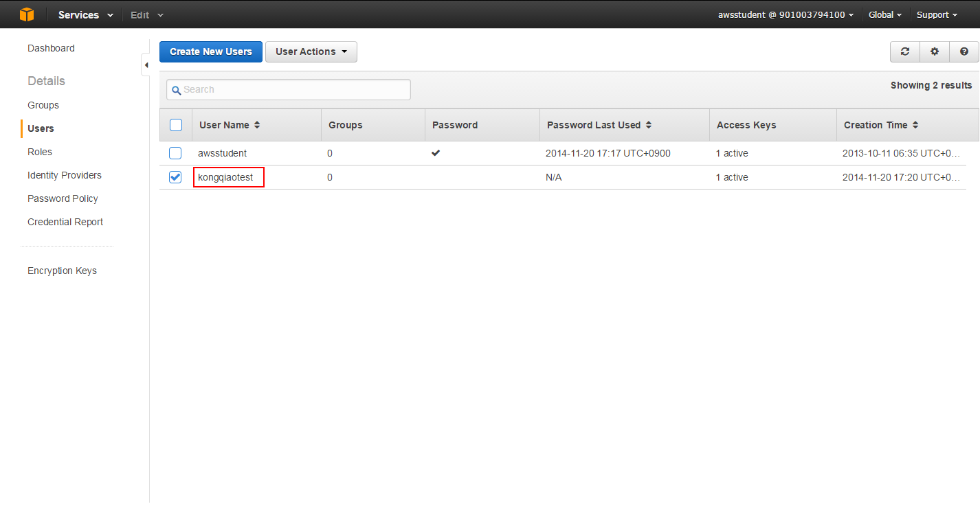Image resolution: width=980 pixels, height=515 pixels.
Task: Check the awsstudent user checkbox
Action: pos(176,153)
